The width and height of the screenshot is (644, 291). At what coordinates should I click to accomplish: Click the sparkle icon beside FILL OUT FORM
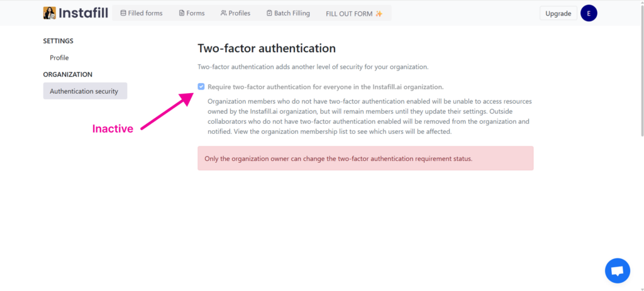coord(379,14)
